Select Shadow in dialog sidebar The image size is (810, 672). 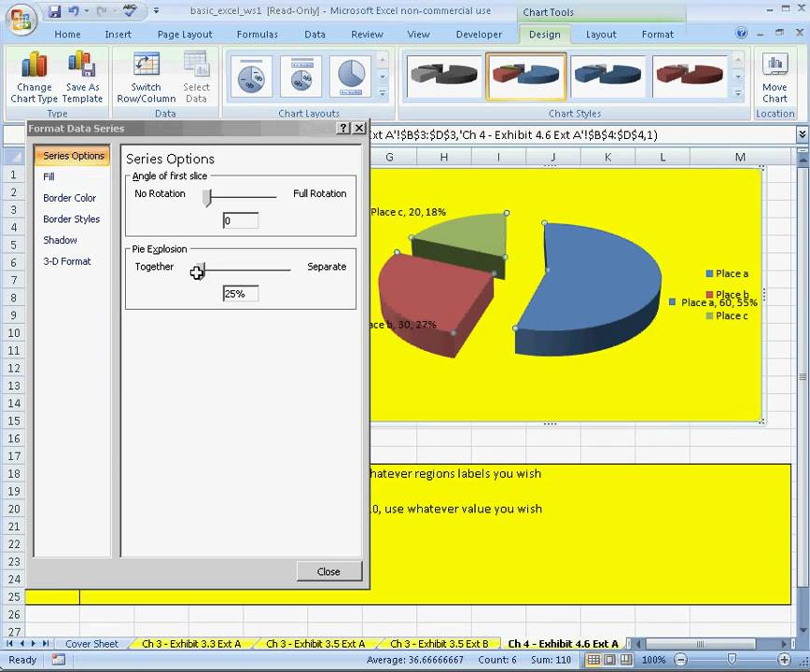pyautogui.click(x=61, y=240)
